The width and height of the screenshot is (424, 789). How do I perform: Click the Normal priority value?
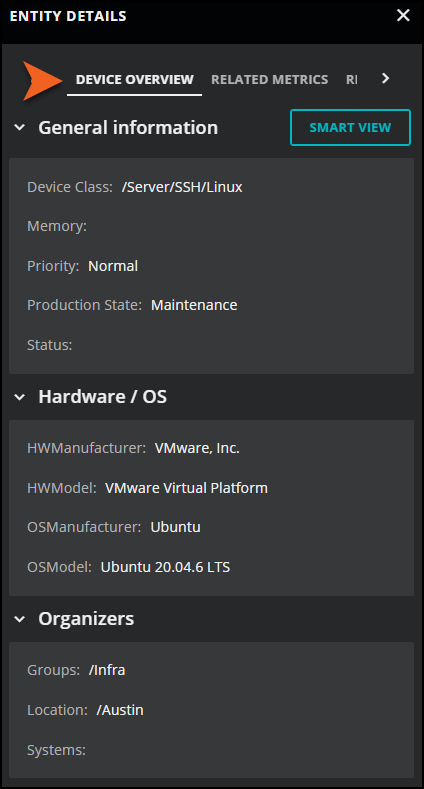(113, 266)
